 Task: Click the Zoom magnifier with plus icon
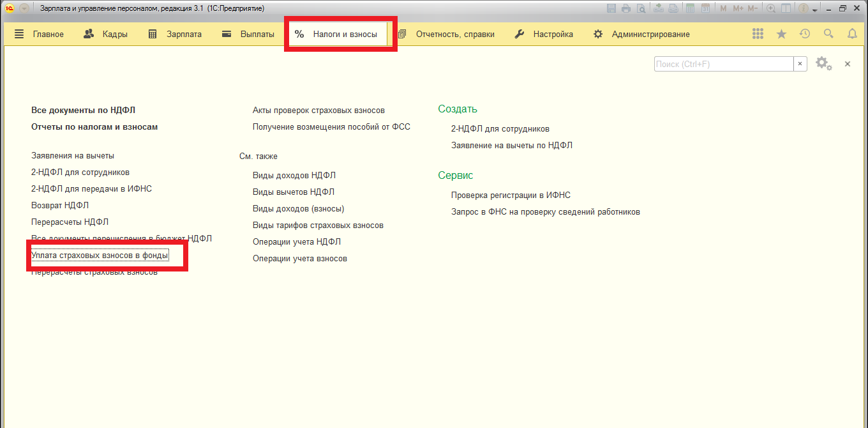771,8
